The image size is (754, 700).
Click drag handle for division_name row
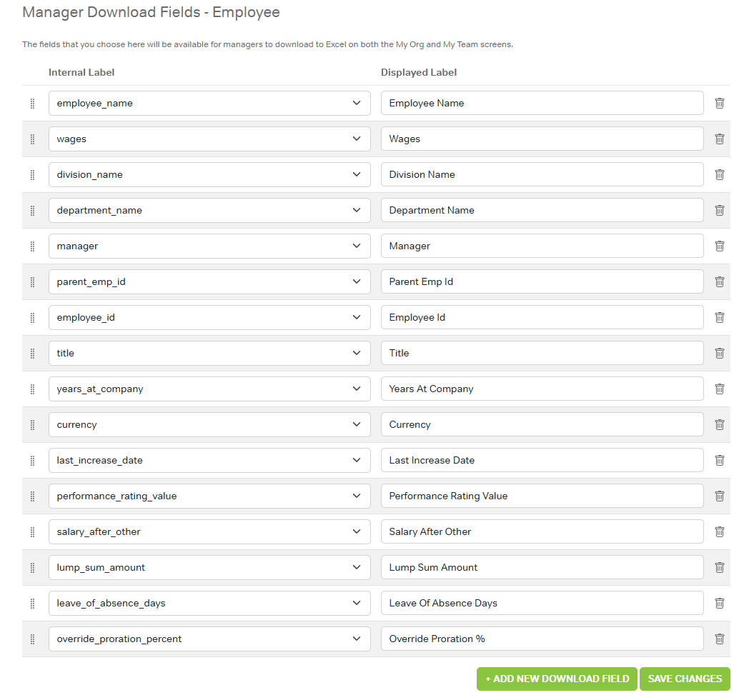pyautogui.click(x=32, y=175)
